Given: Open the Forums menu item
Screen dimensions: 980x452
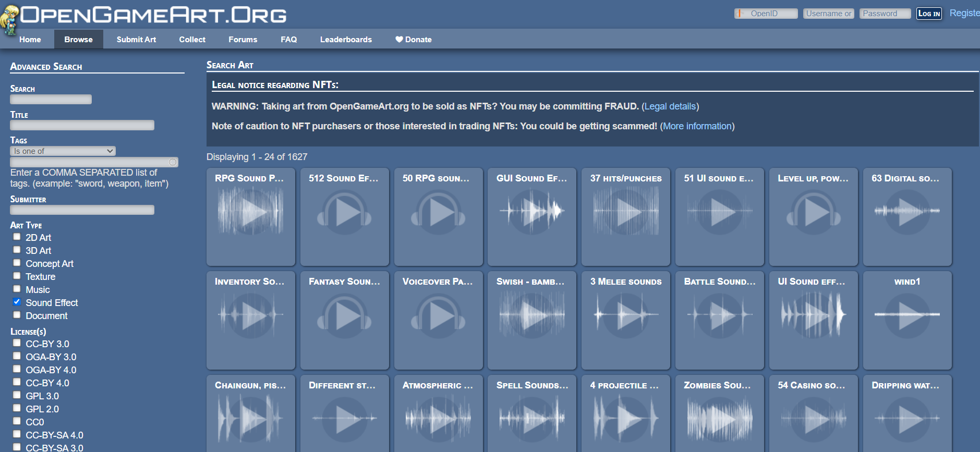Looking at the screenshot, I should pos(243,40).
